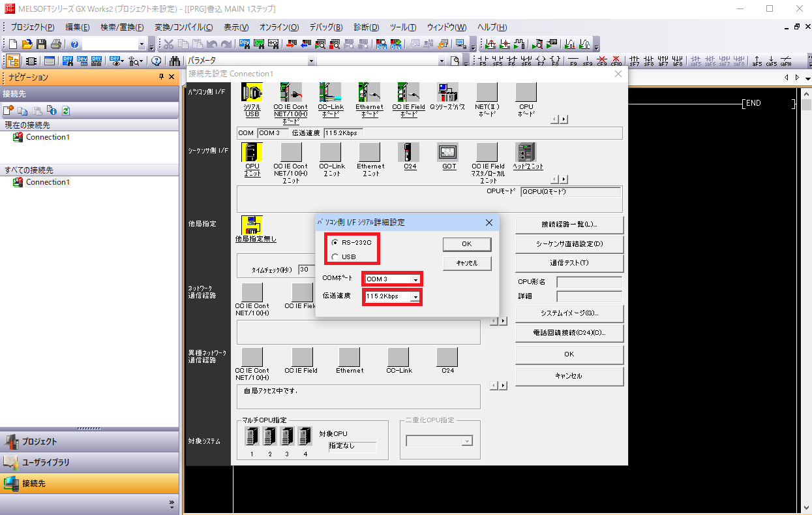Select Connection1 under 現在の接続先
Viewport: 812px width, 515px height.
point(47,137)
